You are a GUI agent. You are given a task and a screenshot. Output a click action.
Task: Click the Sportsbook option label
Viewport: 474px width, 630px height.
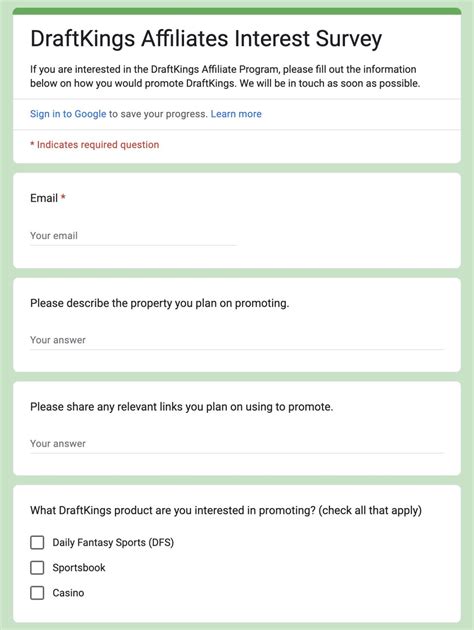click(x=79, y=568)
